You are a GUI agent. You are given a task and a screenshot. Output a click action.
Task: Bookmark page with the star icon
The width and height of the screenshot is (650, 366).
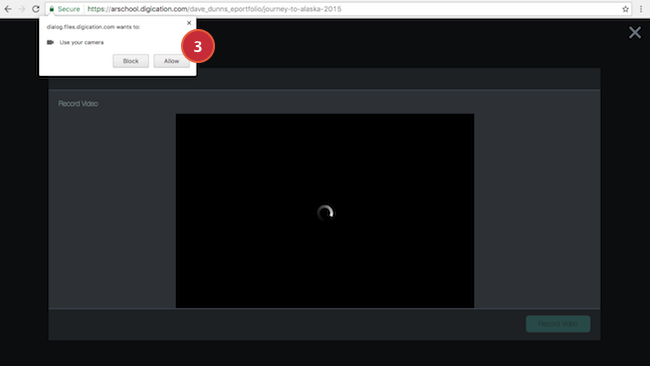point(625,9)
